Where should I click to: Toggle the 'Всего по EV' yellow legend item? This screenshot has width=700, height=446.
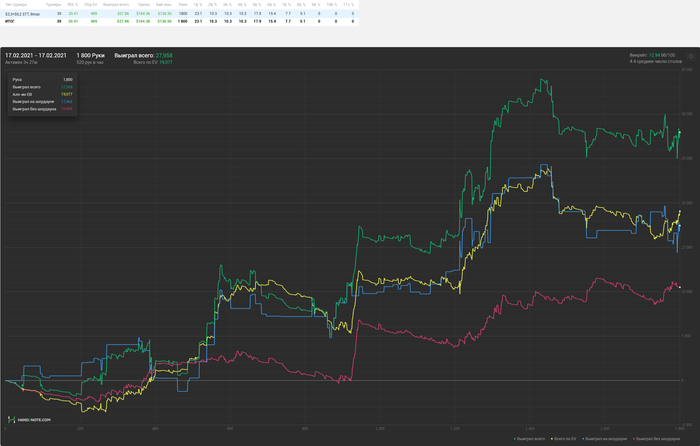(x=564, y=439)
